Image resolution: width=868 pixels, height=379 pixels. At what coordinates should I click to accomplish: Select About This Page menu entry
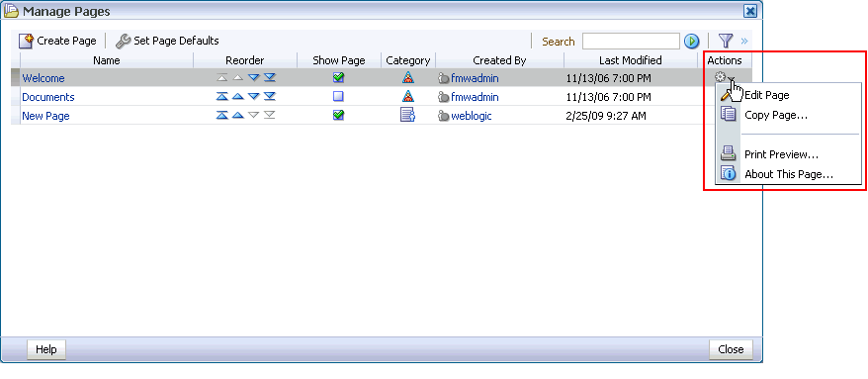[789, 174]
